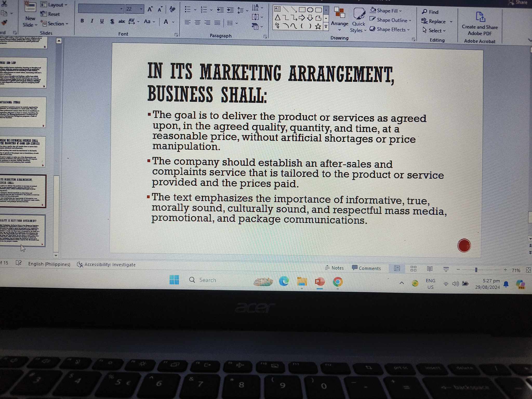Toggle Strikethrough formatting

pos(122,21)
